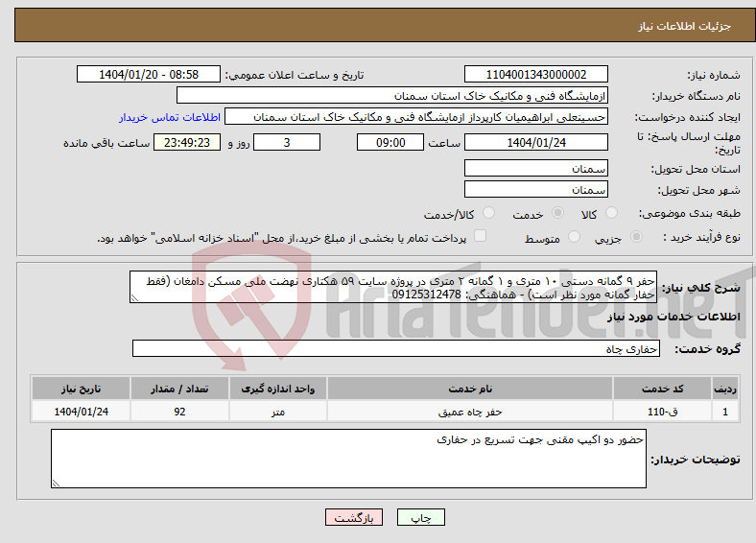Click the تعداد / مقدار column header
Screen dimensions: 756x543
click(179, 389)
